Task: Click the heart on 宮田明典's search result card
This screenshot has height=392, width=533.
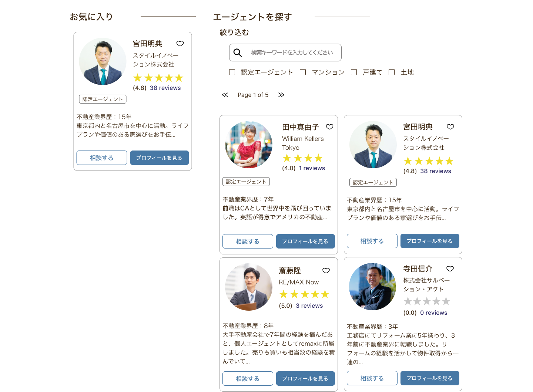Action: point(450,127)
